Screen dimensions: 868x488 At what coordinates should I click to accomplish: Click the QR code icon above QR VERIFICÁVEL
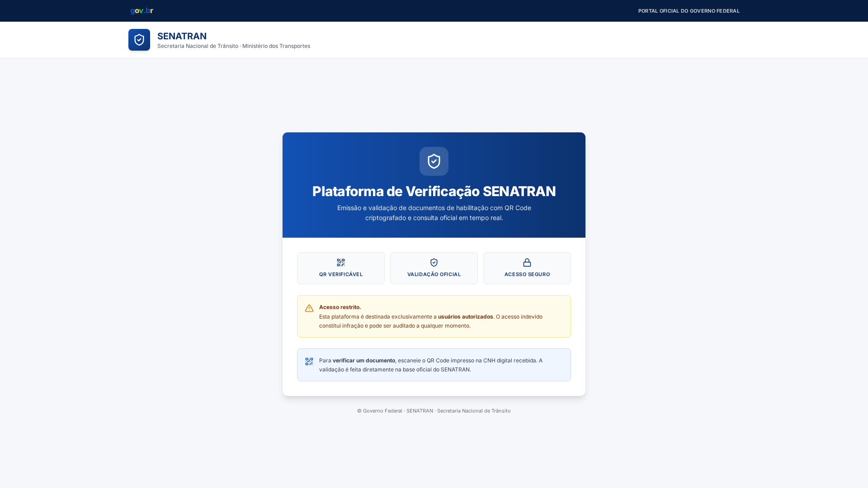pyautogui.click(x=341, y=263)
